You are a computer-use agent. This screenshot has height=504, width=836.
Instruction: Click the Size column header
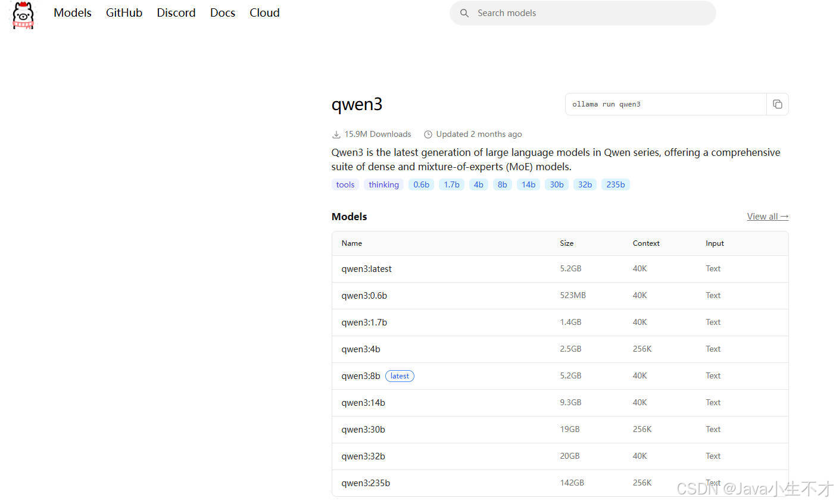566,243
